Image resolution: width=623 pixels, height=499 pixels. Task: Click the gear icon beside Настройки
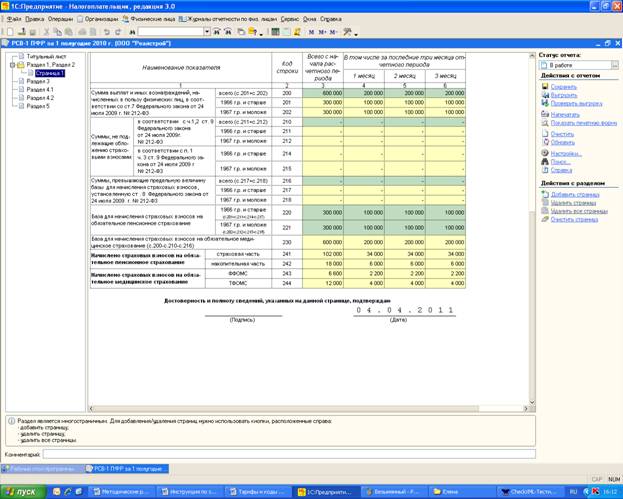tap(545, 153)
